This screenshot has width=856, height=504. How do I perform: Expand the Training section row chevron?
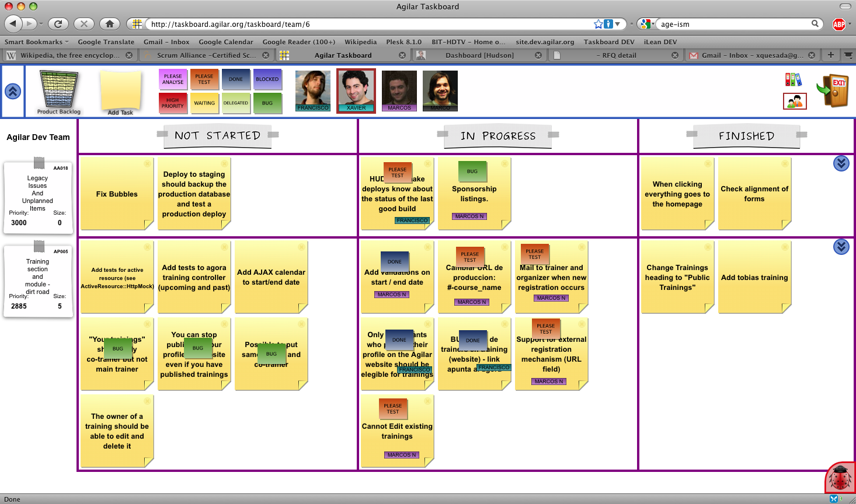(841, 247)
